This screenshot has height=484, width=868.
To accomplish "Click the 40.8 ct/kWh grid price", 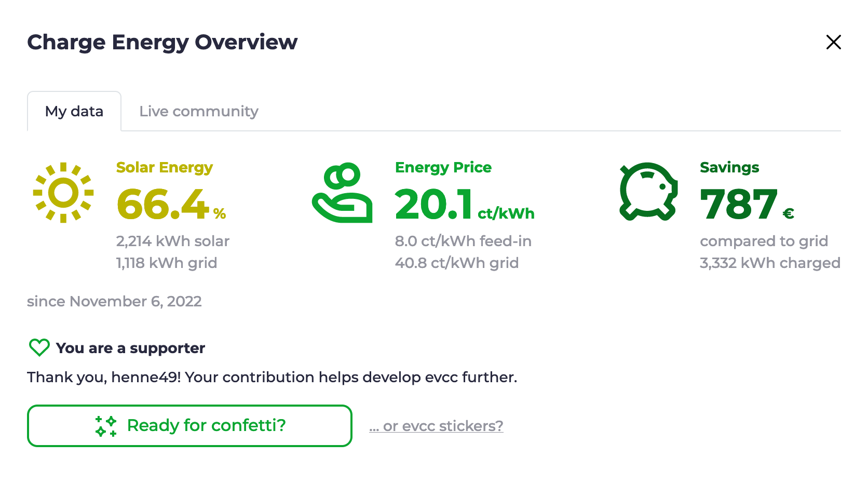I will coord(457,263).
